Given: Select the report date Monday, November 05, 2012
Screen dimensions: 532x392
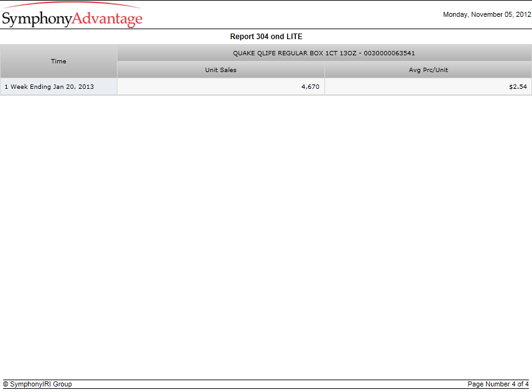Looking at the screenshot, I should [x=487, y=14].
